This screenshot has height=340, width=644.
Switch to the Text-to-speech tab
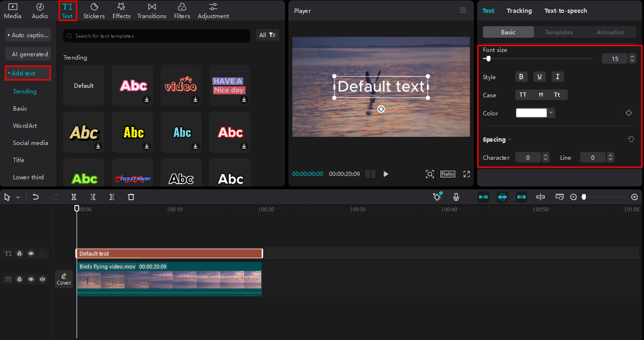coord(566,11)
